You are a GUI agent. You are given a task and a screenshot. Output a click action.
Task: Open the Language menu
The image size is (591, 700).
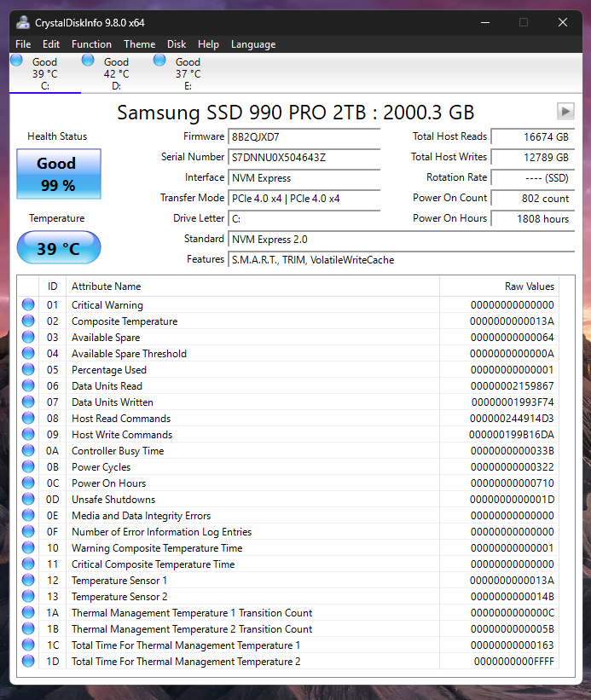click(253, 44)
